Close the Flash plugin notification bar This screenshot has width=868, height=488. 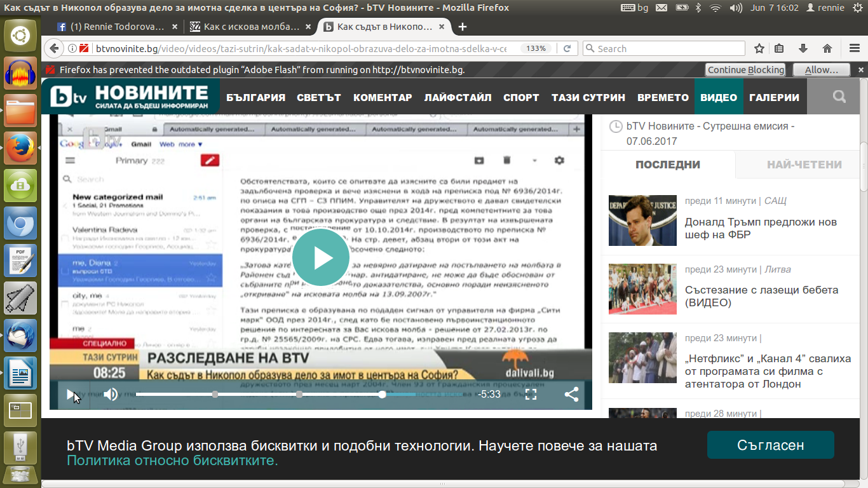tap(860, 70)
